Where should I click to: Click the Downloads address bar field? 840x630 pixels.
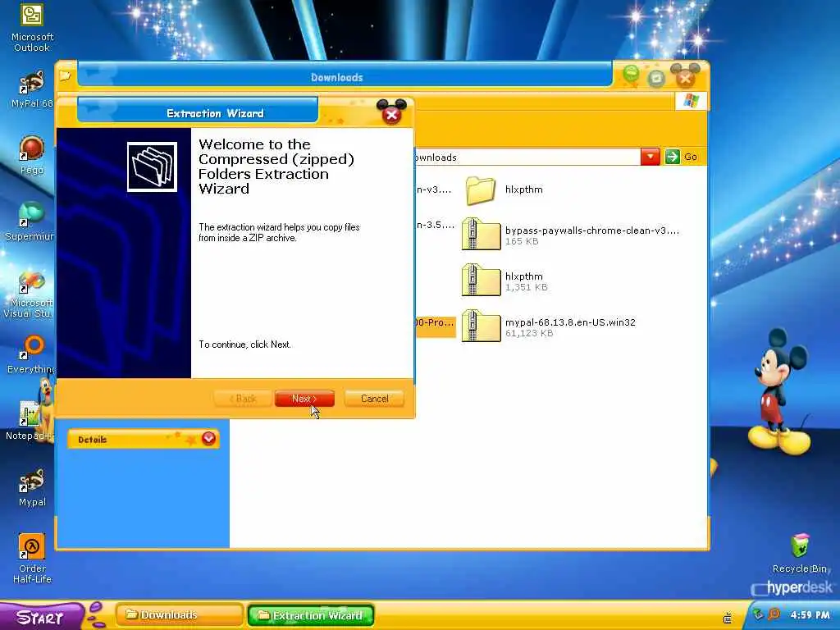coord(527,157)
